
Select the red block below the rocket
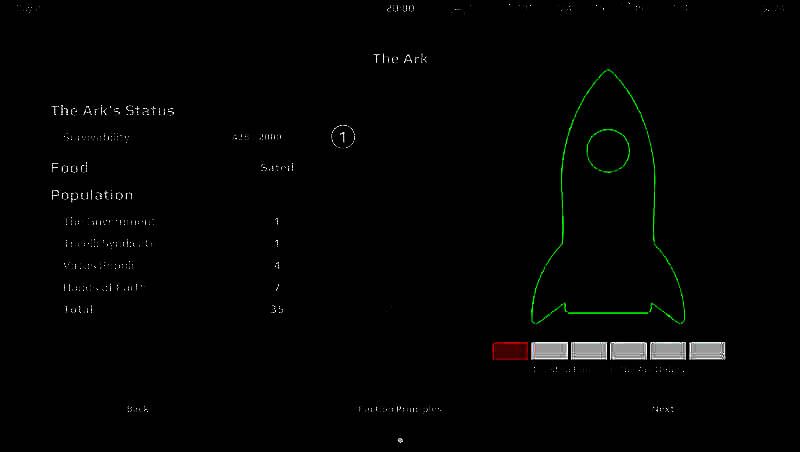pyautogui.click(x=510, y=351)
